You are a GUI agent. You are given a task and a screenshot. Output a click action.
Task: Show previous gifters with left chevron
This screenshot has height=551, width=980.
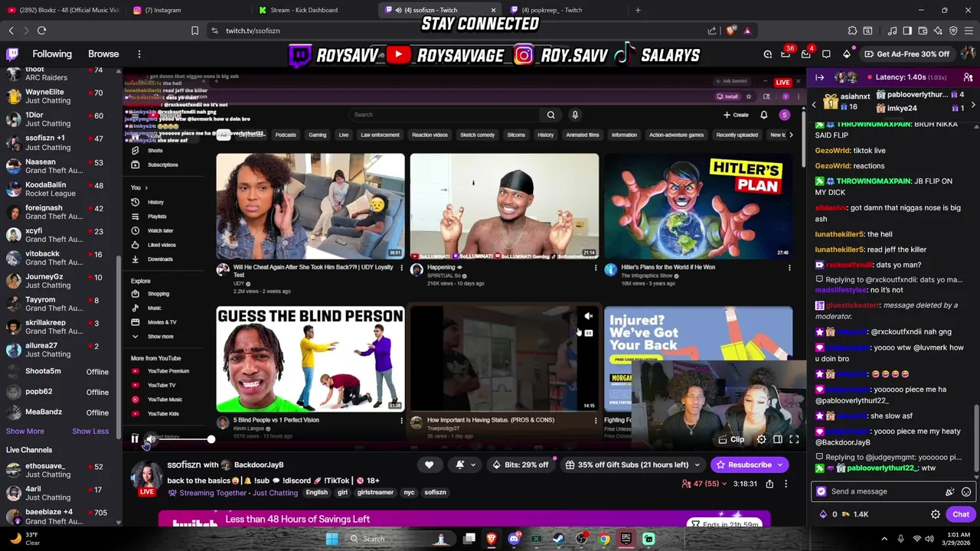(814, 104)
